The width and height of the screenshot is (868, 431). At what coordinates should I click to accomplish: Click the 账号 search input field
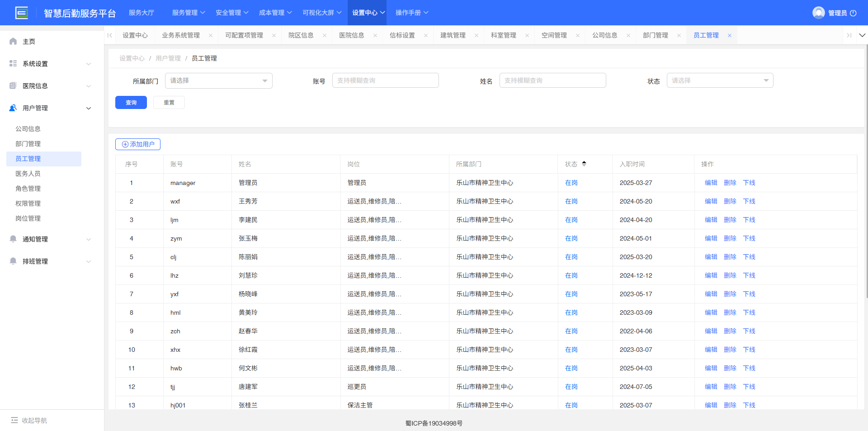pos(386,81)
